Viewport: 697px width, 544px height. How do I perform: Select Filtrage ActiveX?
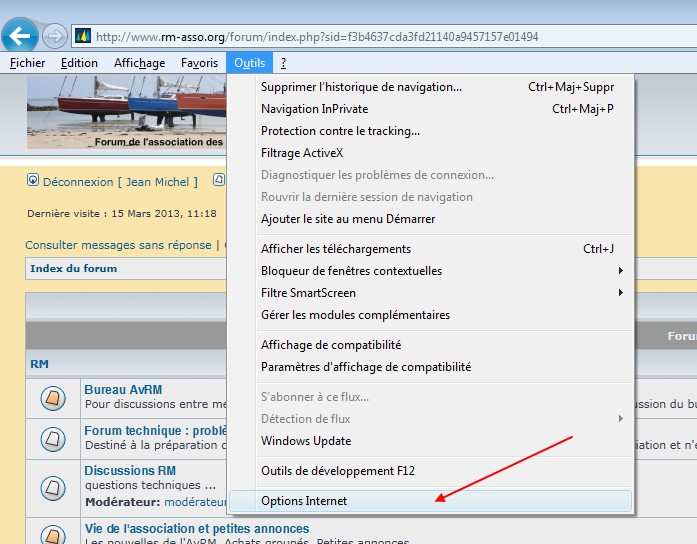430,153
